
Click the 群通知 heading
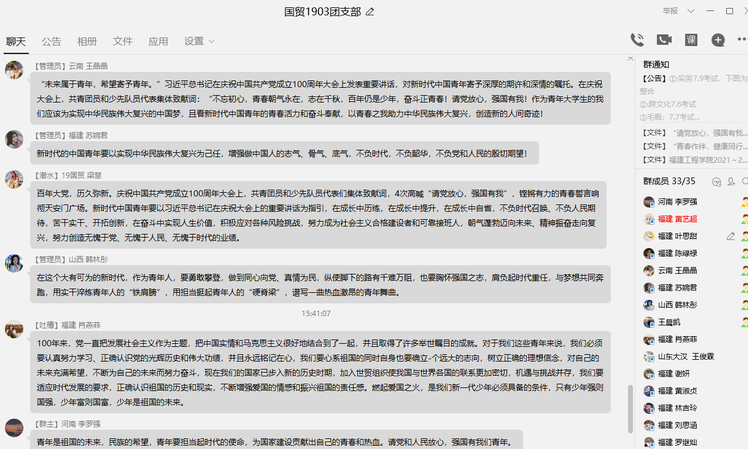(656, 64)
